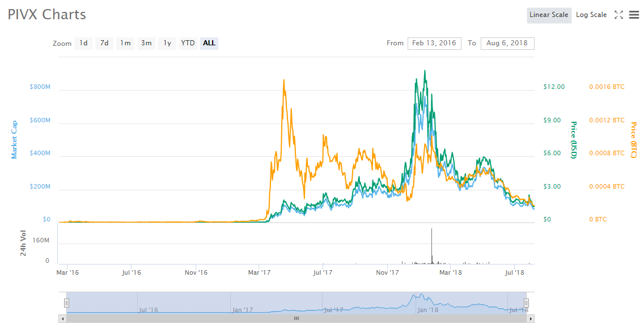Click the 0 BTC axis label
The image size is (644, 324).
[x=598, y=219]
